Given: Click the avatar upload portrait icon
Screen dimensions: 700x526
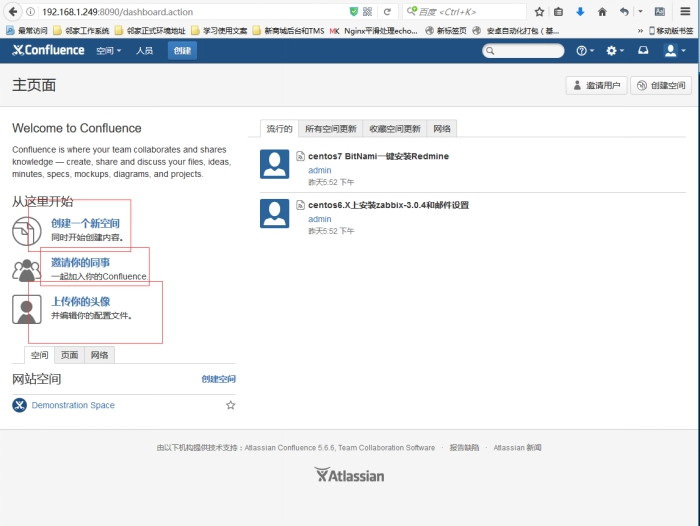Looking at the screenshot, I should [x=27, y=309].
